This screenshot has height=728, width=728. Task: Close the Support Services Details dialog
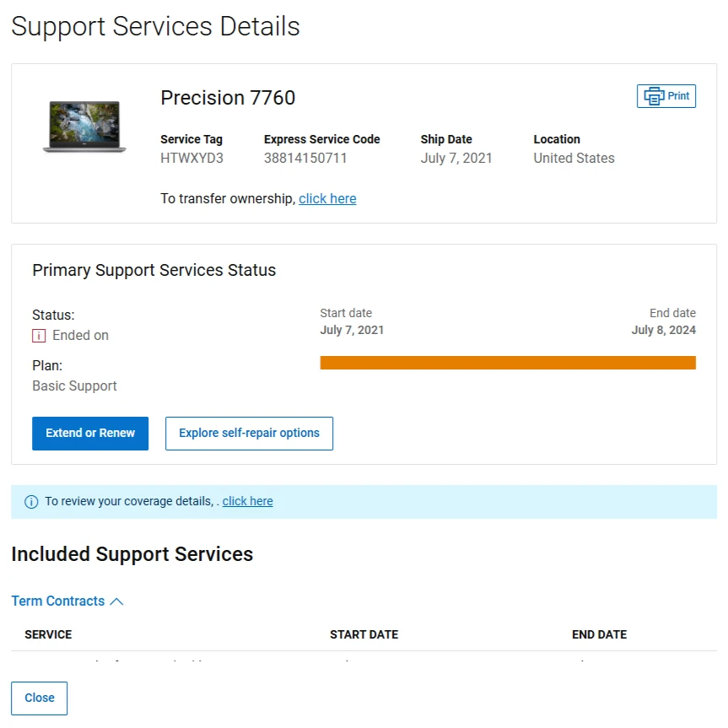(39, 698)
